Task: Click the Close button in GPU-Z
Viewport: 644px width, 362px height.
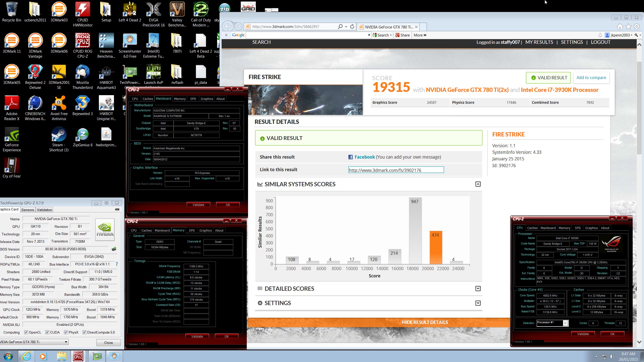Action: tap(108, 343)
